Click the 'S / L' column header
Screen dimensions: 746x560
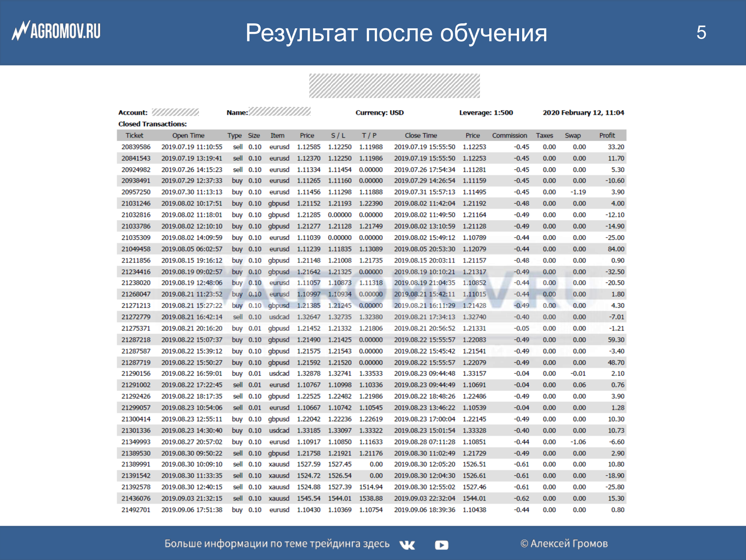click(x=338, y=135)
